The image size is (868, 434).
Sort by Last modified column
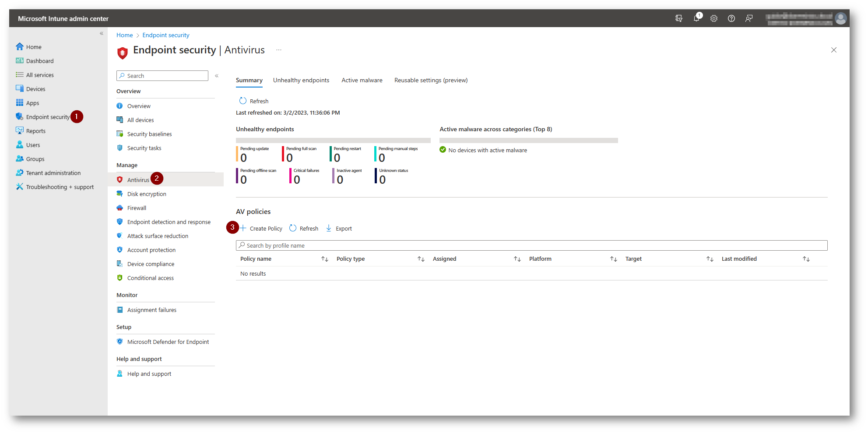[x=806, y=259]
